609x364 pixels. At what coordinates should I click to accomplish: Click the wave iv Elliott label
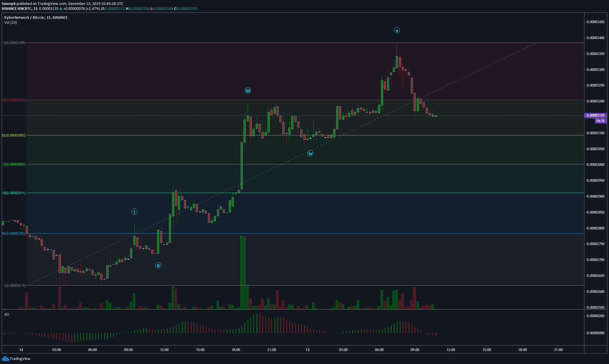pyautogui.click(x=310, y=153)
